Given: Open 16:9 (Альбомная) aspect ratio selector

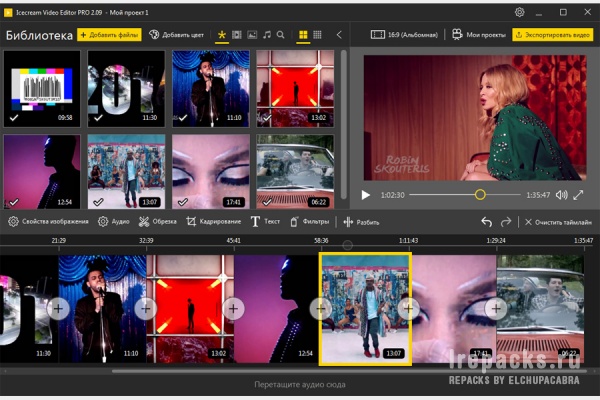Looking at the screenshot, I should [404, 35].
